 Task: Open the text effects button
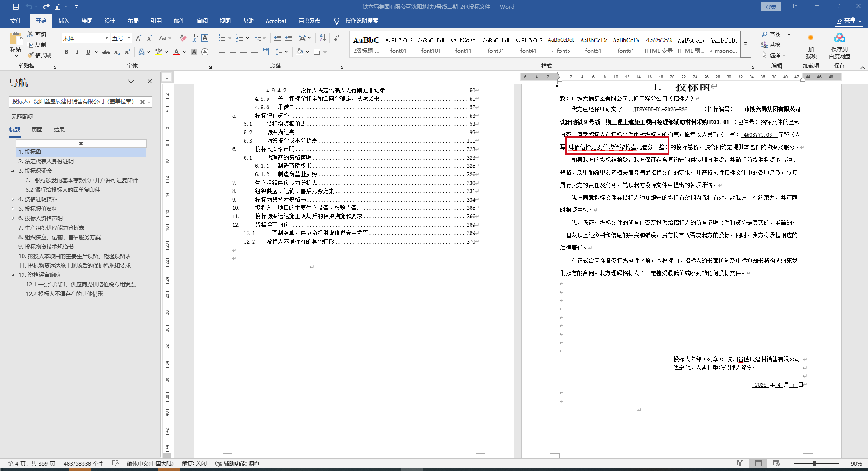click(142, 52)
